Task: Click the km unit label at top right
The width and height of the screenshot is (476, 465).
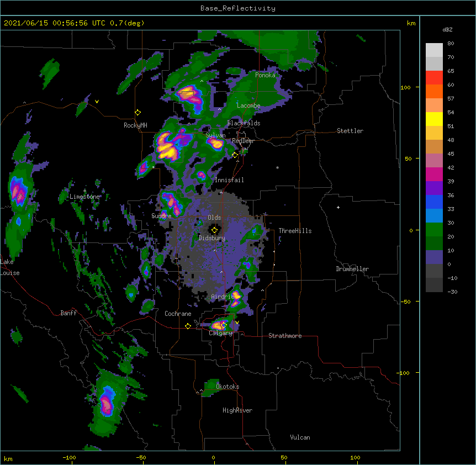Action: click(411, 23)
